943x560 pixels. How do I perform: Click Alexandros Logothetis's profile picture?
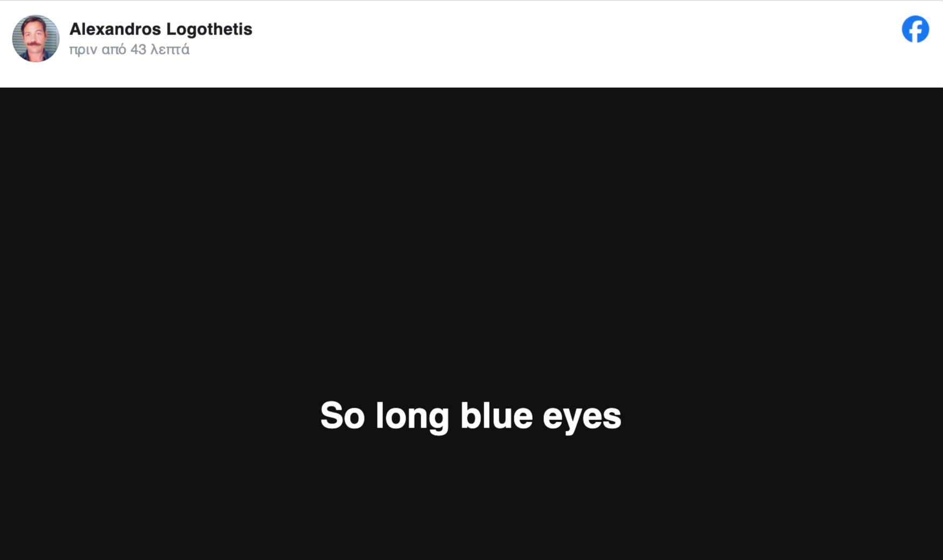(36, 38)
